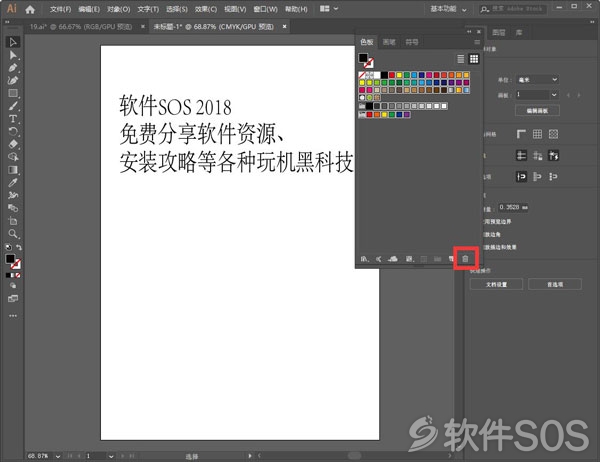Image resolution: width=600 pixels, height=462 pixels.
Task: Select the Gradient tool
Action: point(13,170)
